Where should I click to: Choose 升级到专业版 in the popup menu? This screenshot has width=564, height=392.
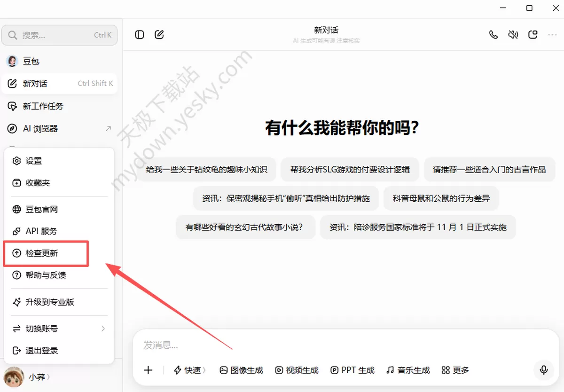coord(59,302)
